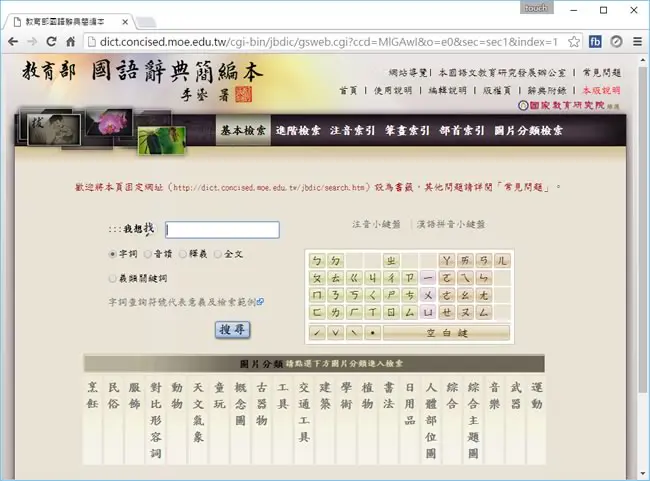Viewport: 650px width, 481px height.
Task: Tap the ㄚ vowel key
Action: [x=446, y=260]
